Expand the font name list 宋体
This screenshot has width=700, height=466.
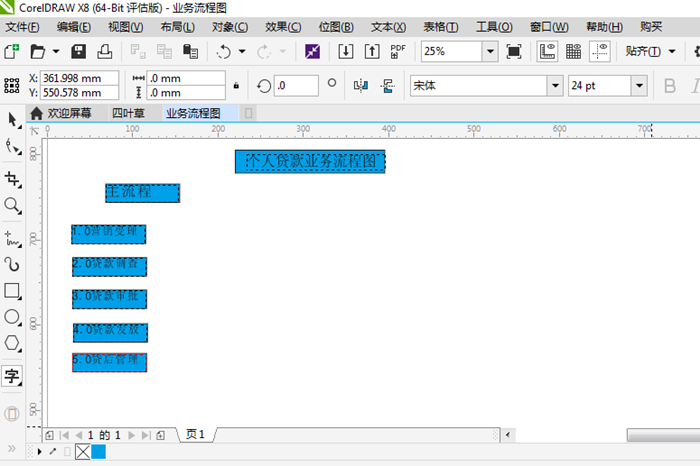pyautogui.click(x=554, y=86)
